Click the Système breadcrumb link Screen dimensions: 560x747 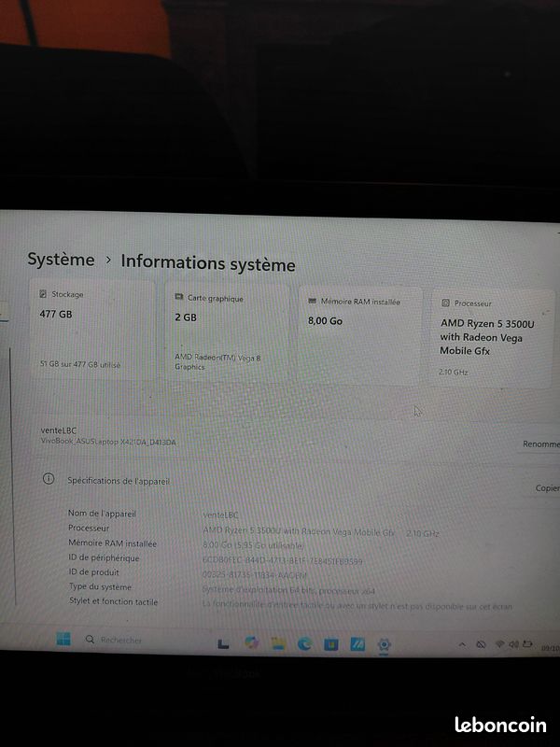point(61,260)
